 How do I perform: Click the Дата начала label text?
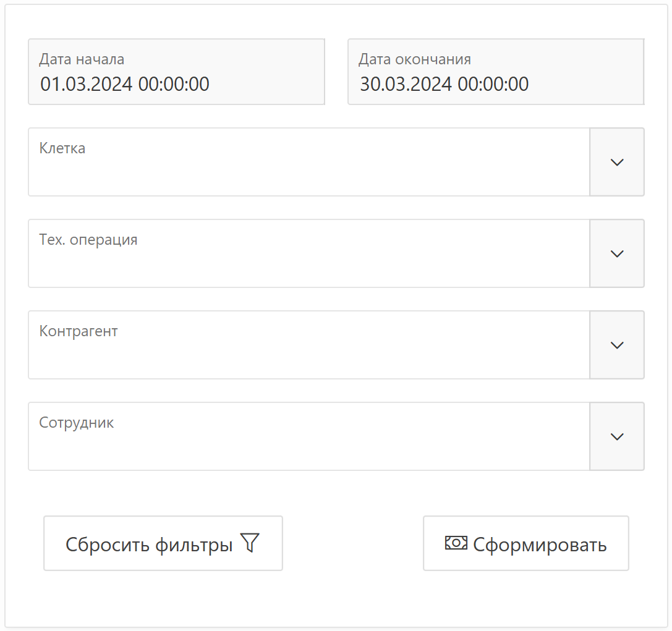(x=82, y=59)
